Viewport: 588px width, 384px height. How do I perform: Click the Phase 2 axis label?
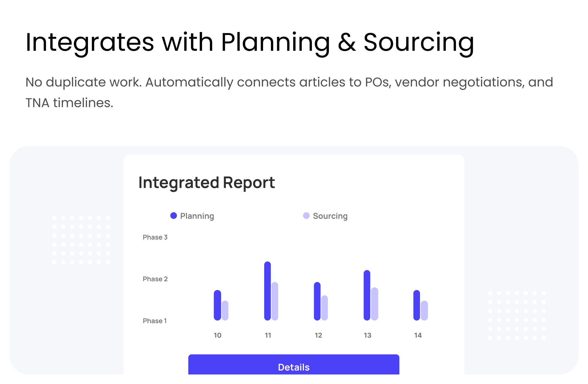155,279
